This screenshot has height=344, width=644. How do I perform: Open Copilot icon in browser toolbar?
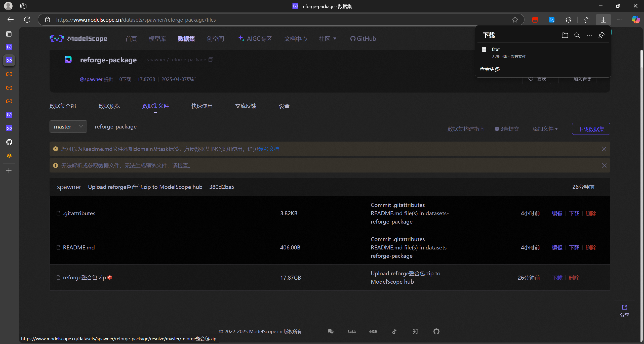[x=636, y=20]
